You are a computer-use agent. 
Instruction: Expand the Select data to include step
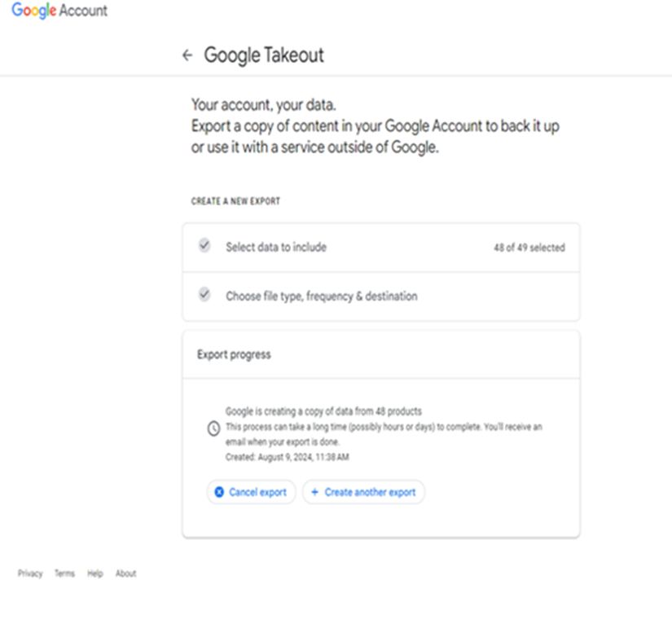[381, 248]
